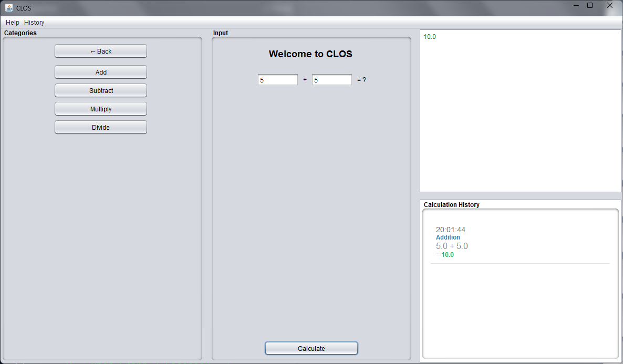Open the Help menu
623x364 pixels.
coord(13,23)
